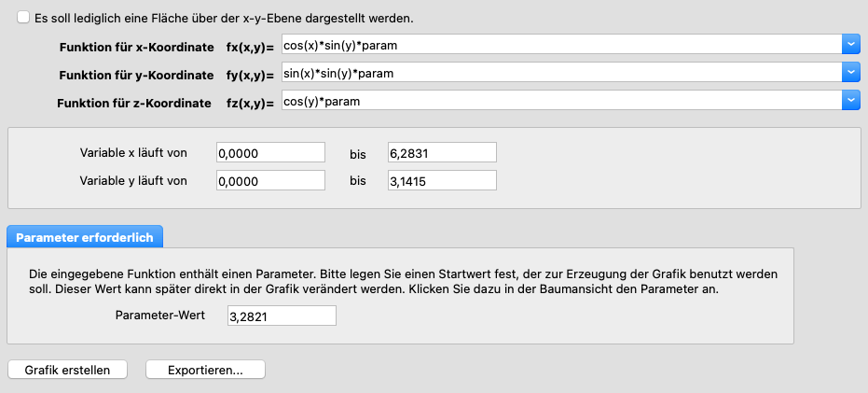Expand the fy(x,y) function dropdown arrow

coord(850,72)
